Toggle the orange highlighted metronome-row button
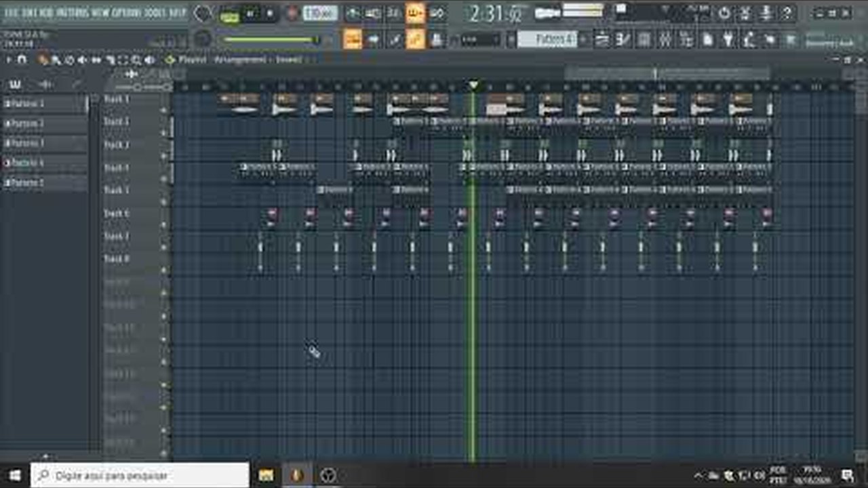 click(x=415, y=13)
